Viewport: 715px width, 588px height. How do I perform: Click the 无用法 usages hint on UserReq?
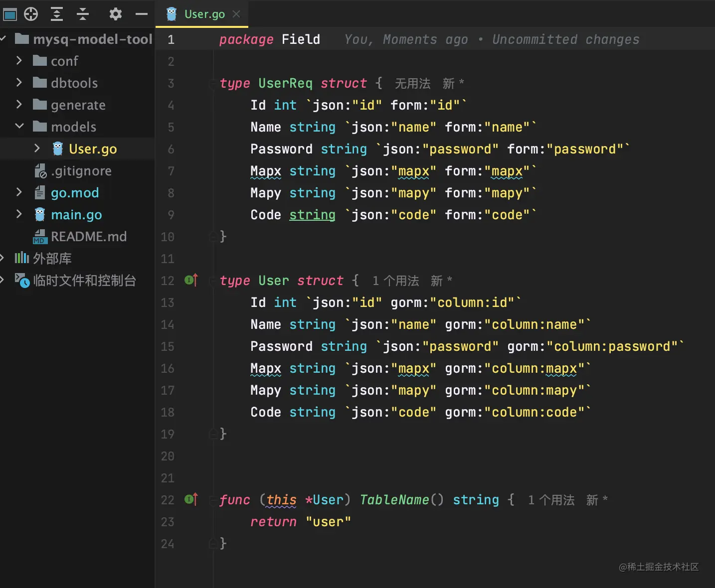tap(413, 83)
